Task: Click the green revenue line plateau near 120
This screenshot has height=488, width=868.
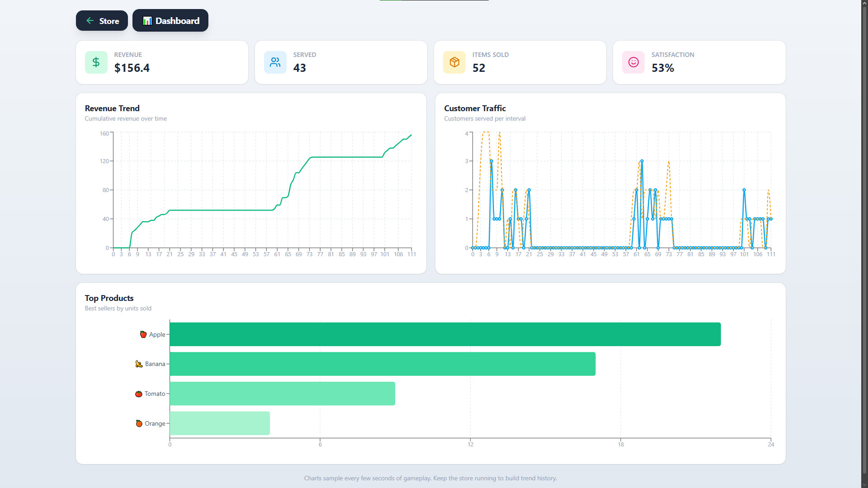Action: [x=347, y=157]
